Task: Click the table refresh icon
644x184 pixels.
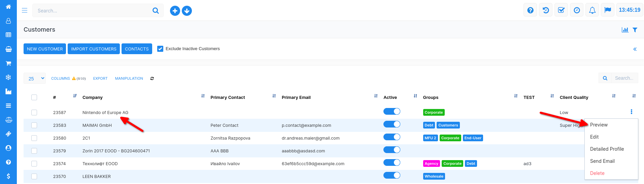Action: click(152, 78)
